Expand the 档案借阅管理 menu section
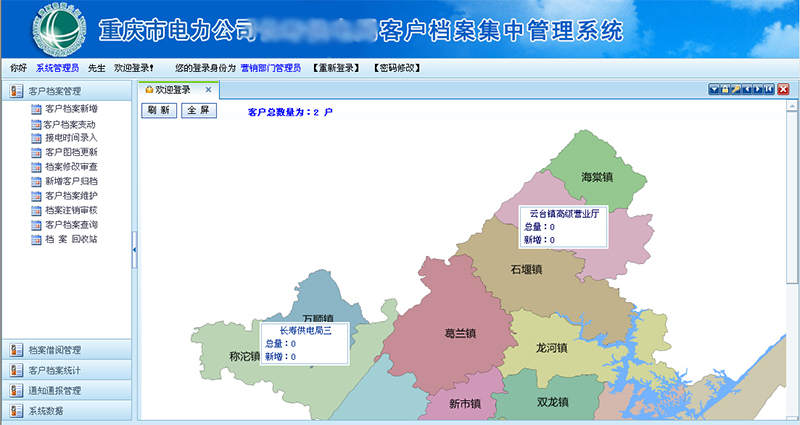Screen dimensions: 800x425 pyautogui.click(x=67, y=350)
